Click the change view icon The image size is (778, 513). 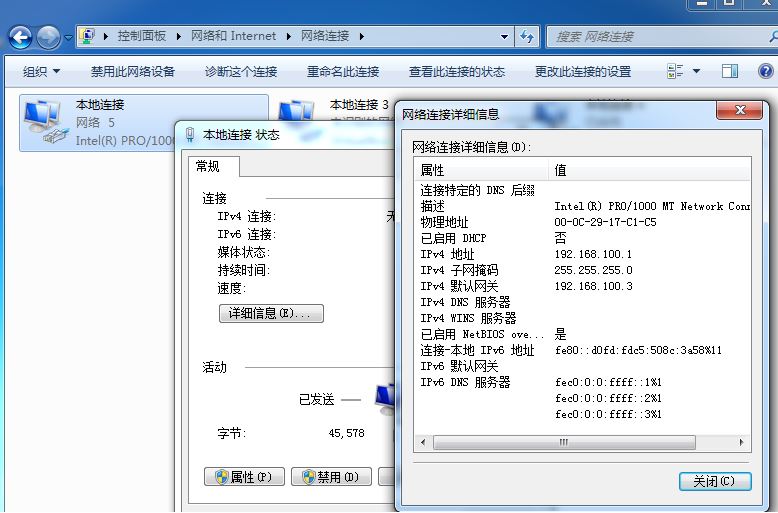(675, 71)
